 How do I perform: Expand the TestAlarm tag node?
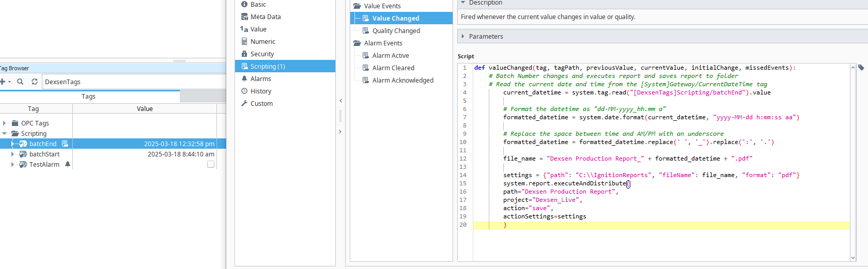[x=12, y=165]
